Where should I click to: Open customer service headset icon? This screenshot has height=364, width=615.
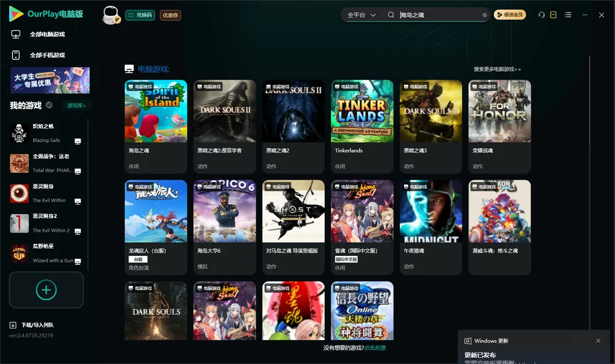tap(542, 15)
